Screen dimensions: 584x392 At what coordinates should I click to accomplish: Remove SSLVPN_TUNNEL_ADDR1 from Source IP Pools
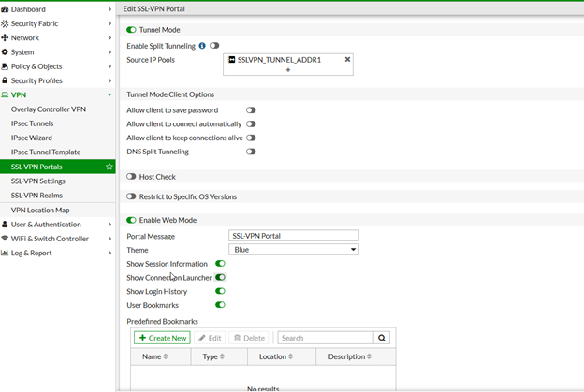[347, 59]
